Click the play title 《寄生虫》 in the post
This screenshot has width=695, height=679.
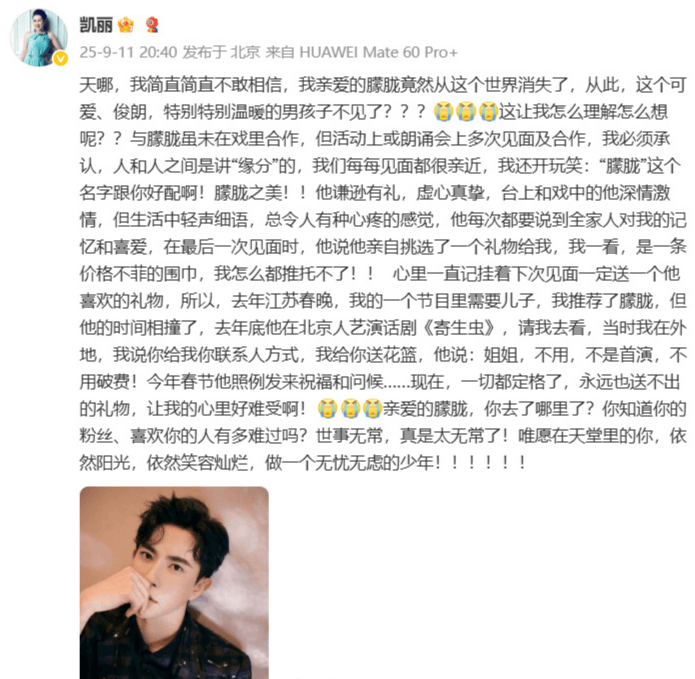pos(460,328)
